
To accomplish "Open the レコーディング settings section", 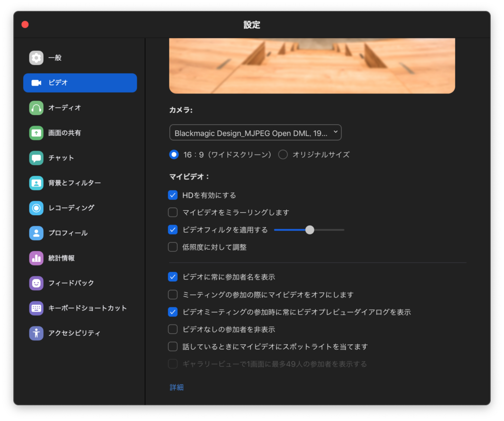I will point(80,208).
